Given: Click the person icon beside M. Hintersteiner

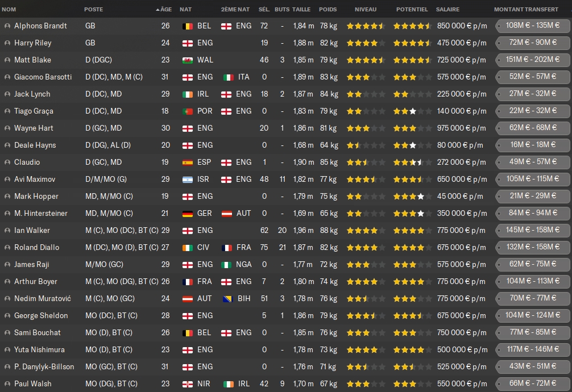Looking at the screenshot, I should (7, 214).
